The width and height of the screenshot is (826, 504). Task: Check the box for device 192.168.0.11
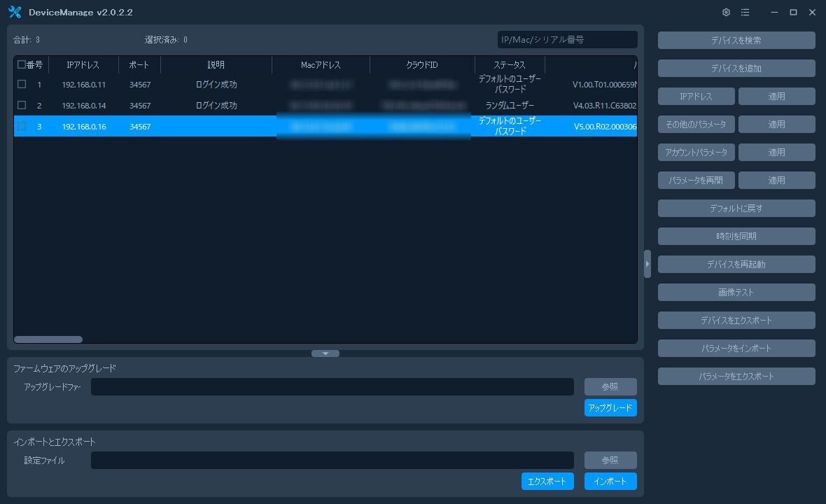click(x=22, y=84)
